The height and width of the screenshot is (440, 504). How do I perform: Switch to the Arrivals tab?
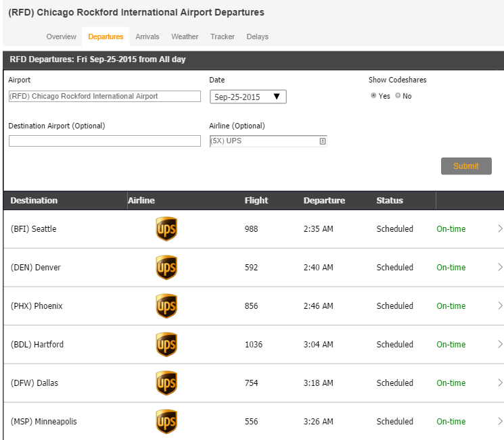click(x=147, y=36)
